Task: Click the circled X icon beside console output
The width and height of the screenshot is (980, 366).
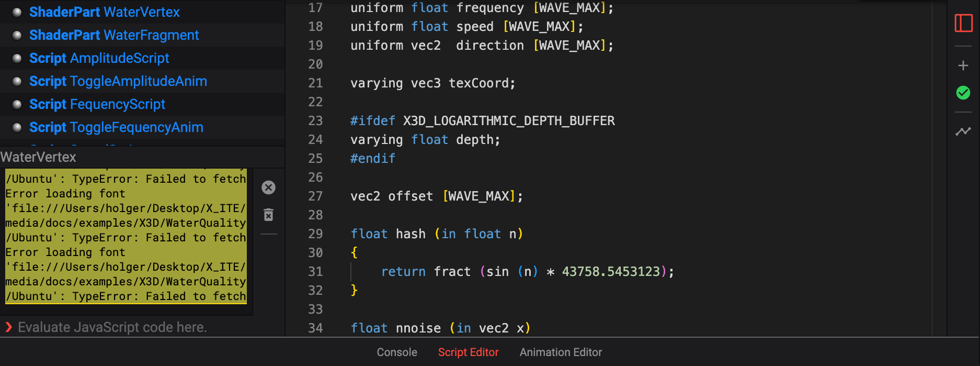Action: [x=268, y=187]
